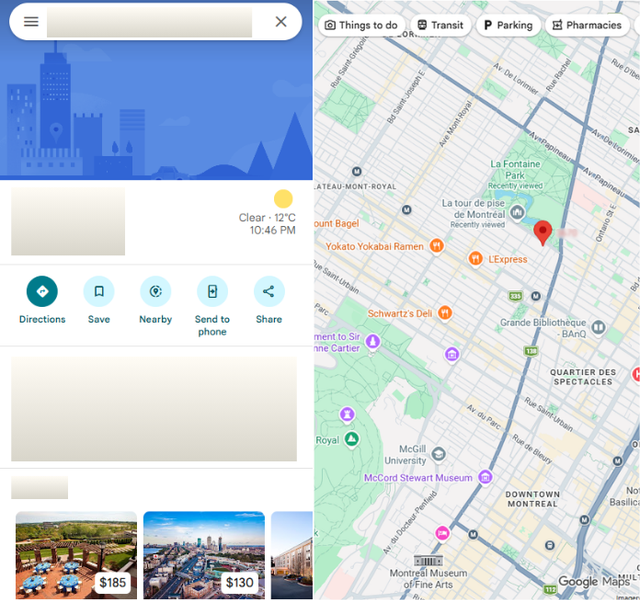Click the pink hotel marker near Docteur-Penfield
The height and width of the screenshot is (600, 640).
(442, 533)
